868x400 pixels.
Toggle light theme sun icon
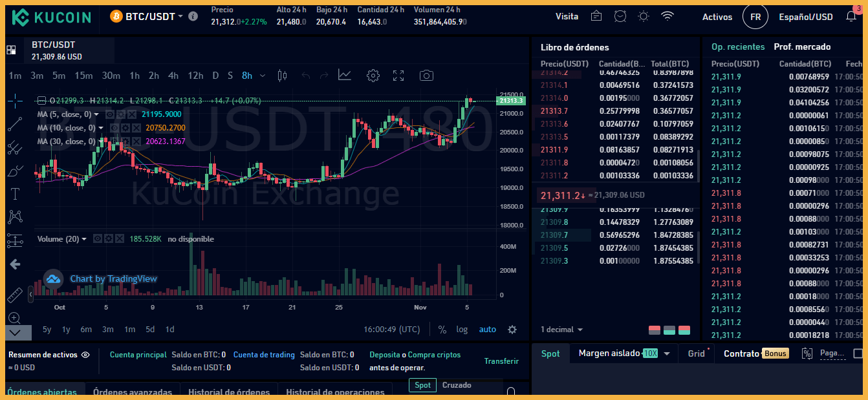pos(643,17)
